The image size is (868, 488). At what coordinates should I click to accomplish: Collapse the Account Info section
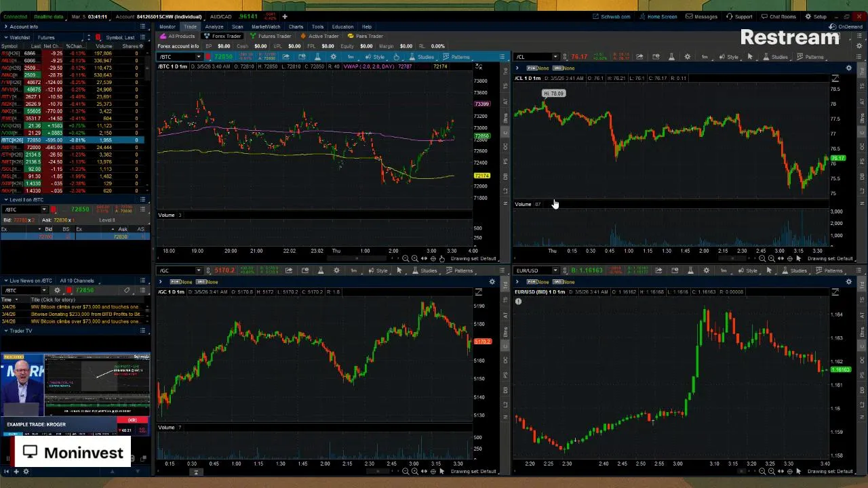pos(5,26)
